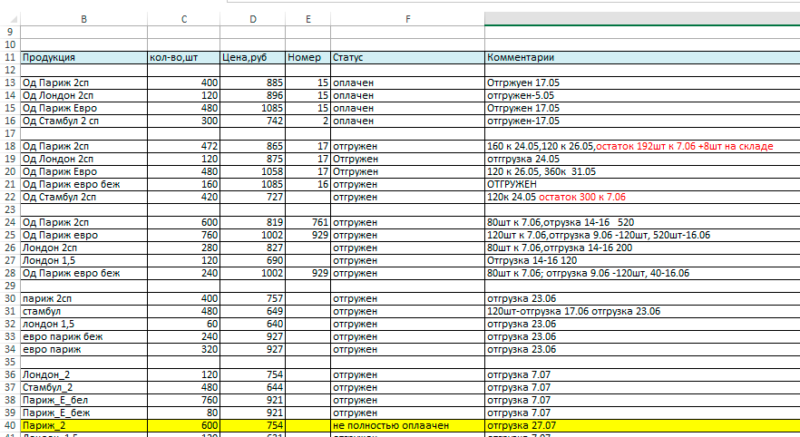Click comment 'отгрузка 24.05' in row 19
The height and width of the screenshot is (437, 800).
point(642,159)
